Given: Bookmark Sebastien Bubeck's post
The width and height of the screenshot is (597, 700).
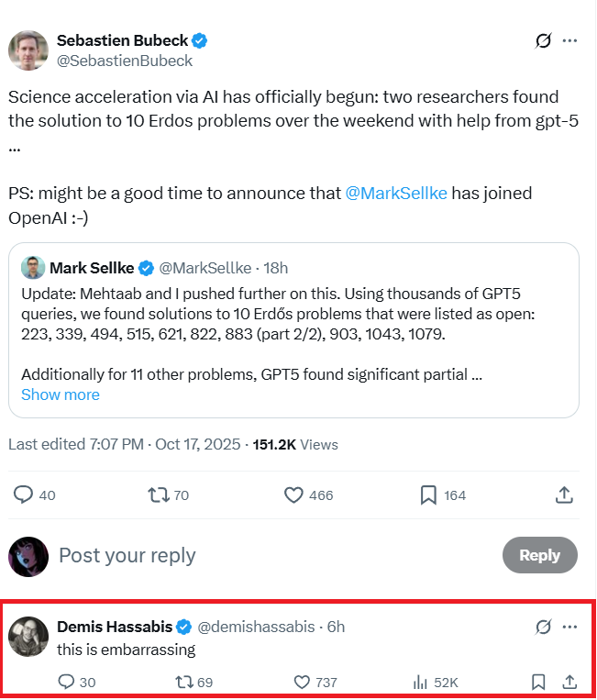Looking at the screenshot, I should 428,495.
